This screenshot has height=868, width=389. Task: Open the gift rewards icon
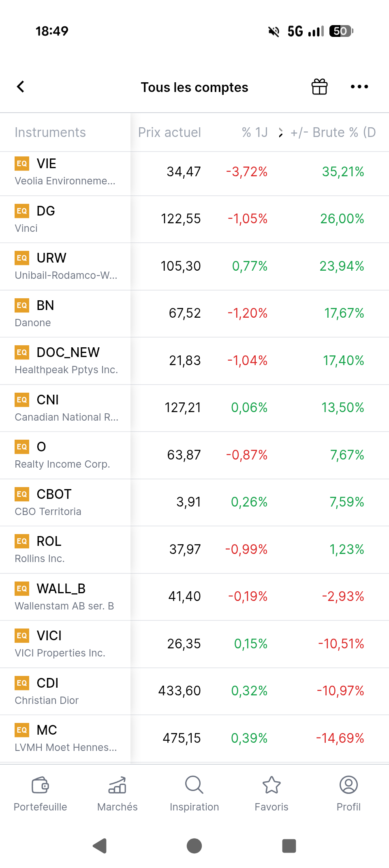click(319, 86)
